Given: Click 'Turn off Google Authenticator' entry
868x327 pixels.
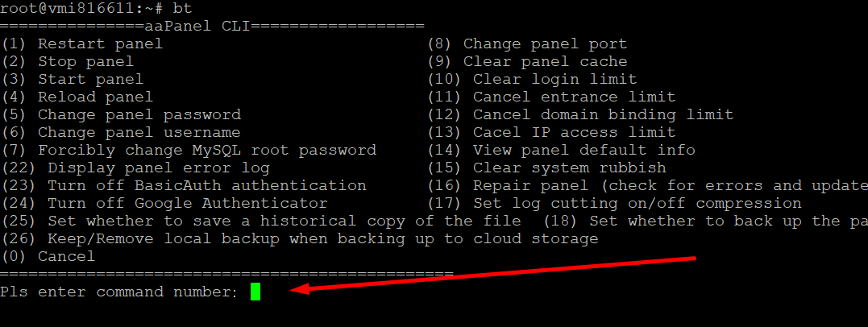Looking at the screenshot, I should coord(164,203).
